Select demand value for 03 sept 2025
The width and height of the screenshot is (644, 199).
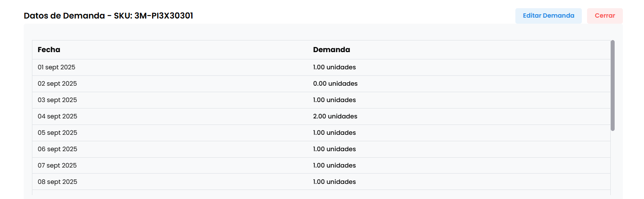tap(335, 100)
